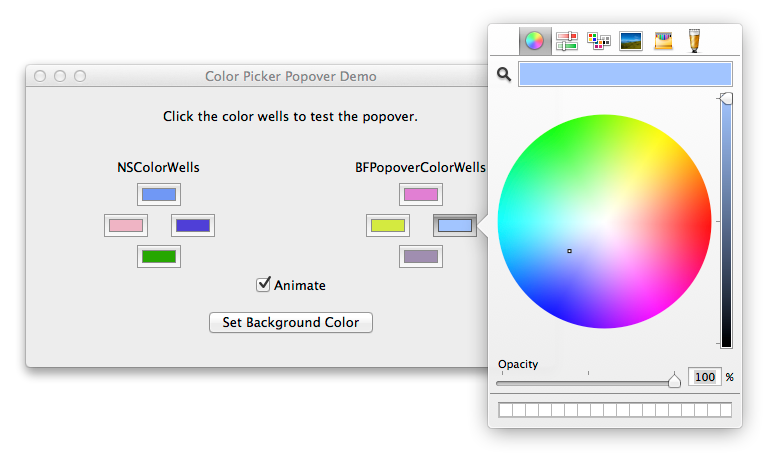This screenshot has height=456, width=767.
Task: Activate the magnifier color sampler
Action: click(504, 74)
